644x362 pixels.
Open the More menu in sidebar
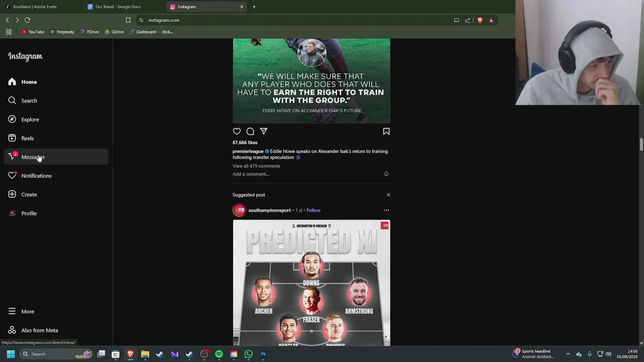coord(56,311)
